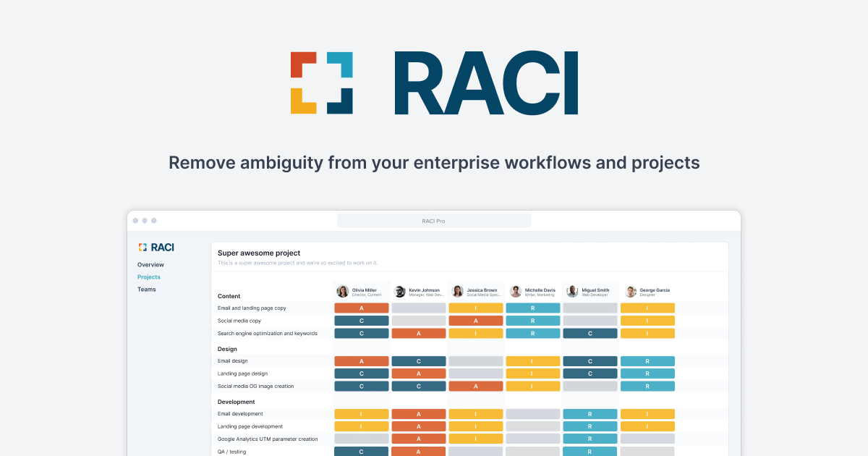Click Olivia Miller's empty cell for Google Analytics UTM

point(362,439)
